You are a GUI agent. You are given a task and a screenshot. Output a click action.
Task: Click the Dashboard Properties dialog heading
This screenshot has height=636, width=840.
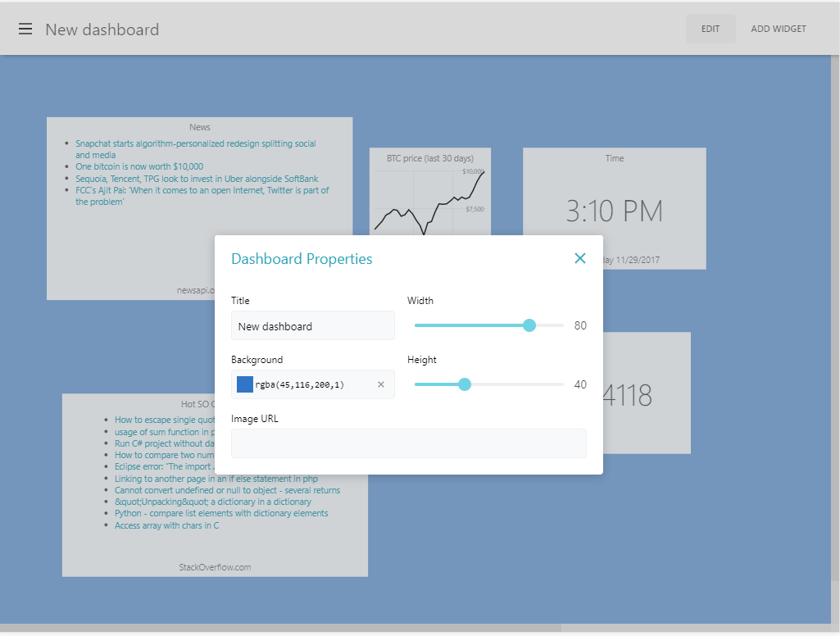coord(302,259)
